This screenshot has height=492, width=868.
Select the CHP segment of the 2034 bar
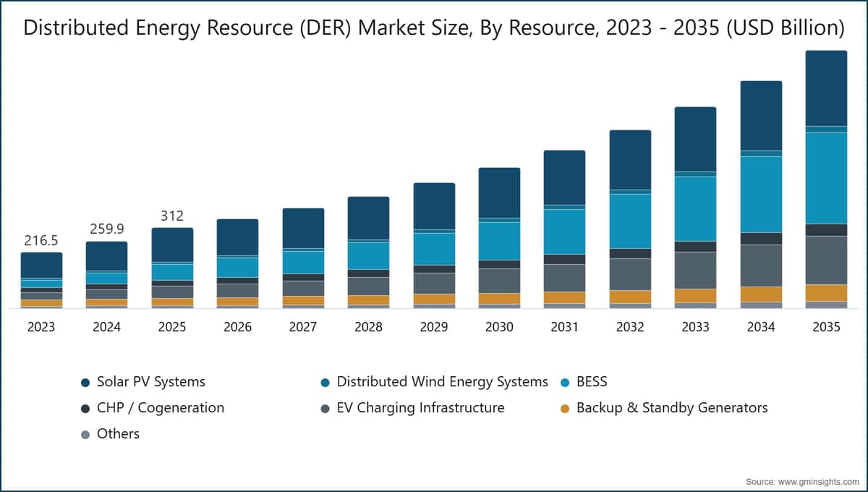click(761, 239)
